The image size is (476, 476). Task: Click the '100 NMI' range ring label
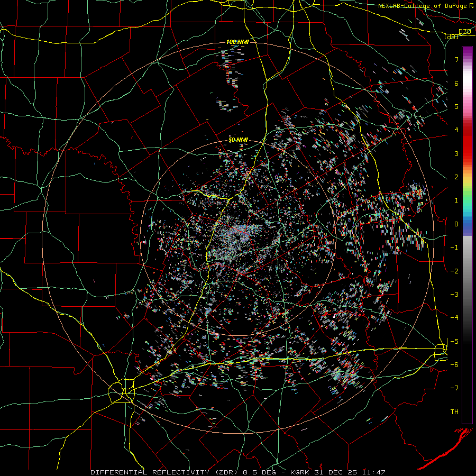point(237,42)
